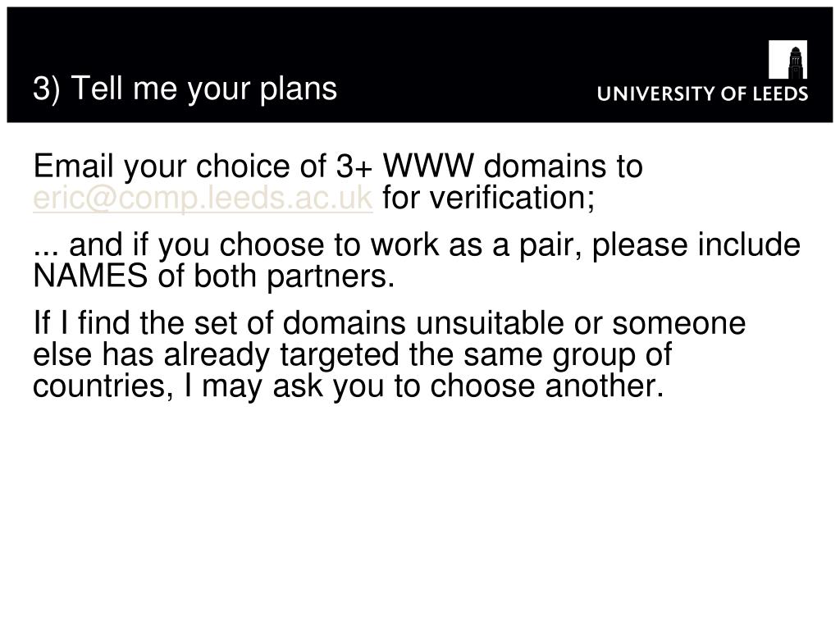Click the number "3)" in the title

(47, 89)
